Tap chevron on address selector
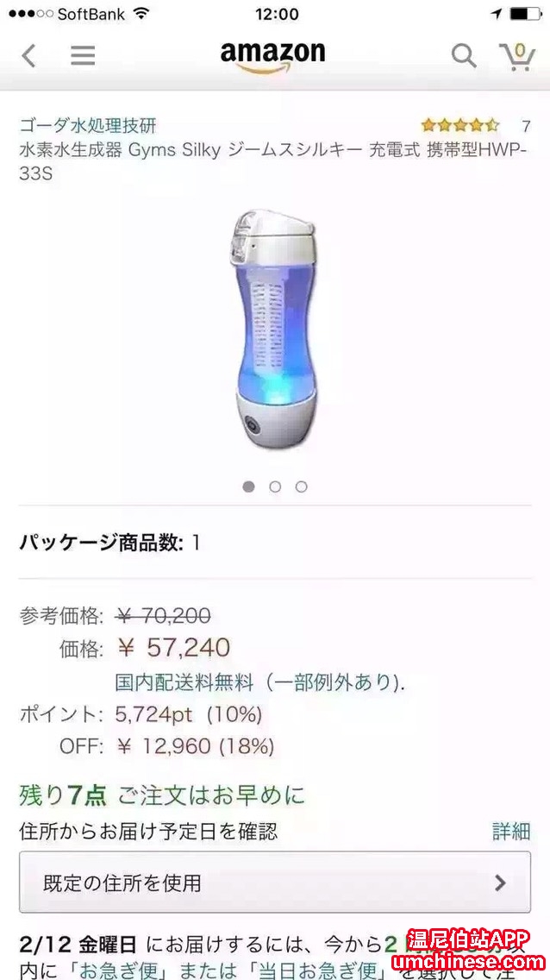 500,883
